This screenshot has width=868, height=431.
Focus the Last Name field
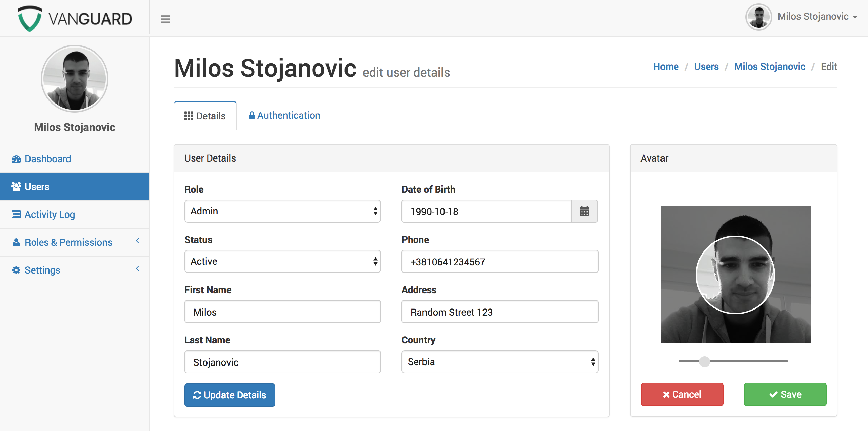click(x=282, y=362)
